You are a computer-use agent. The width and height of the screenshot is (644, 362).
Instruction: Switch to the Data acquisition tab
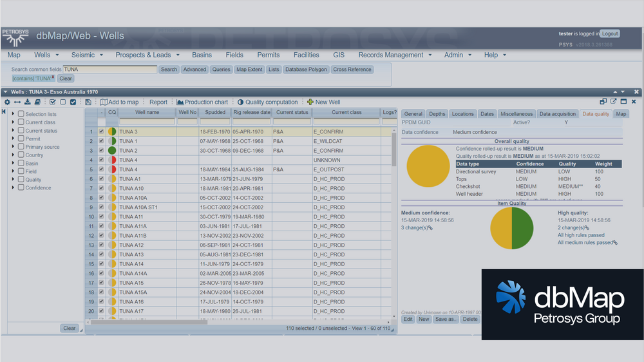557,114
